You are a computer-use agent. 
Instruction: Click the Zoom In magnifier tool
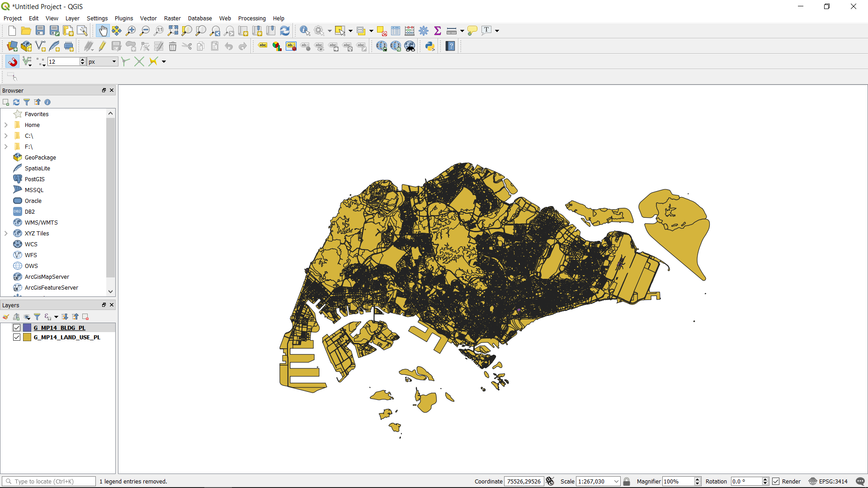[x=131, y=31]
